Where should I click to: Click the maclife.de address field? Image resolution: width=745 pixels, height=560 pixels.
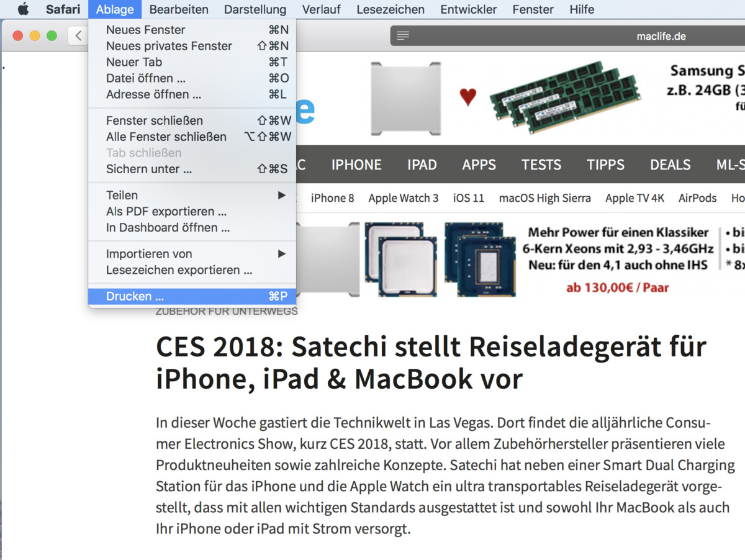pyautogui.click(x=567, y=35)
